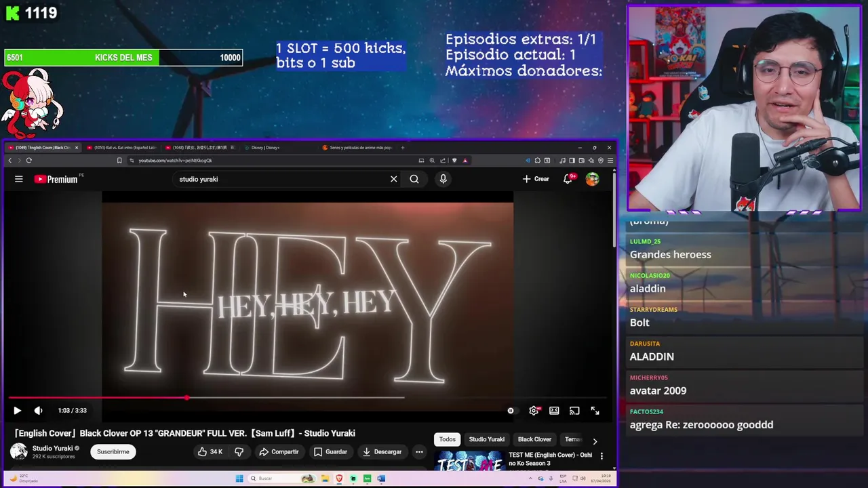The image size is (868, 488).
Task: Reload the YouTube page
Action: (x=28, y=161)
